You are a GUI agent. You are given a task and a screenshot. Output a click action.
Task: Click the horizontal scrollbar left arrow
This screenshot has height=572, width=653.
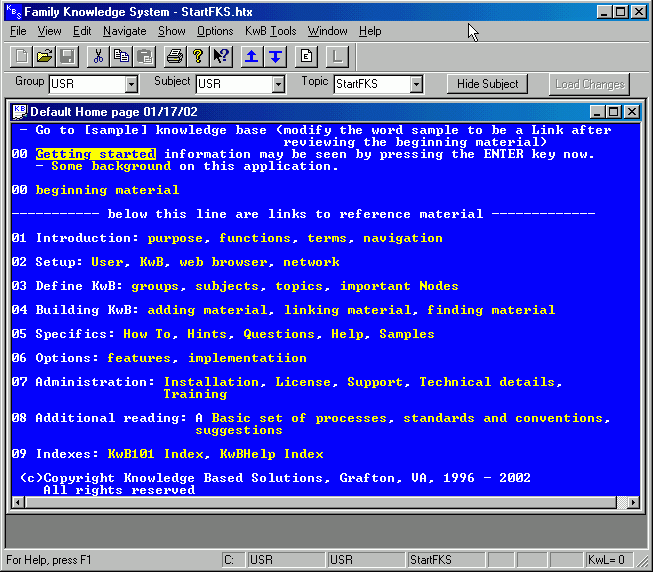pos(17,502)
